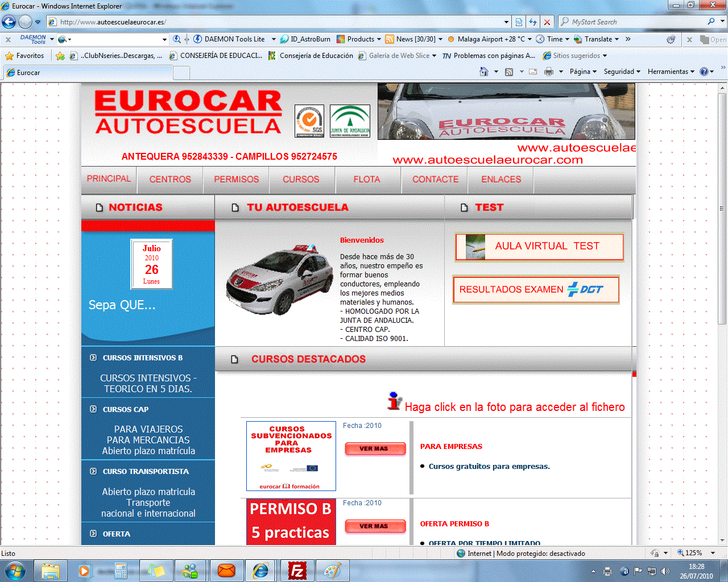Open the RSS feeds icon
This screenshot has height=582, width=728.
[x=509, y=72]
